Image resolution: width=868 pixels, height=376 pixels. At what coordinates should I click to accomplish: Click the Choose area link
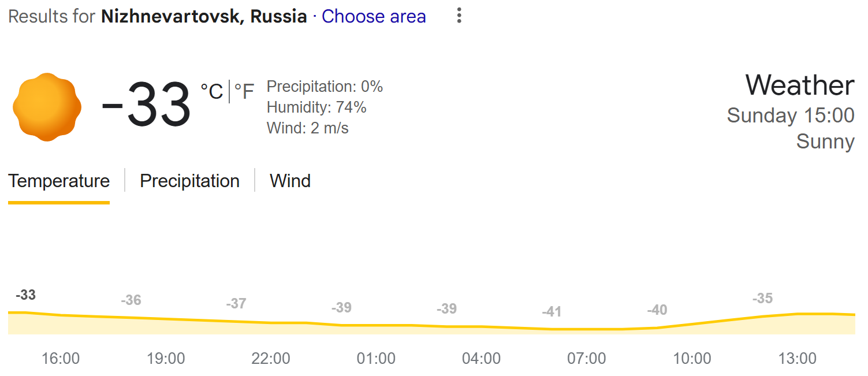click(x=374, y=16)
